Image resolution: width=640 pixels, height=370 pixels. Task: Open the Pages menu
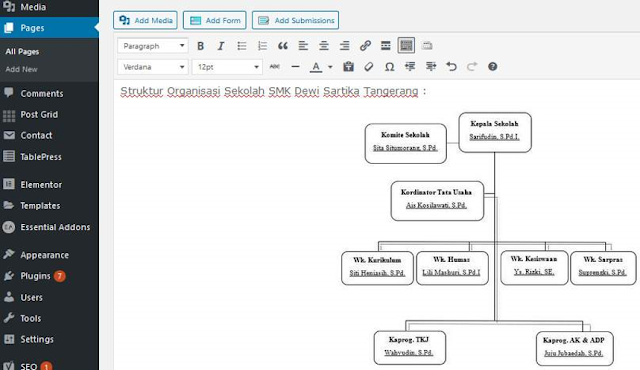click(x=49, y=28)
